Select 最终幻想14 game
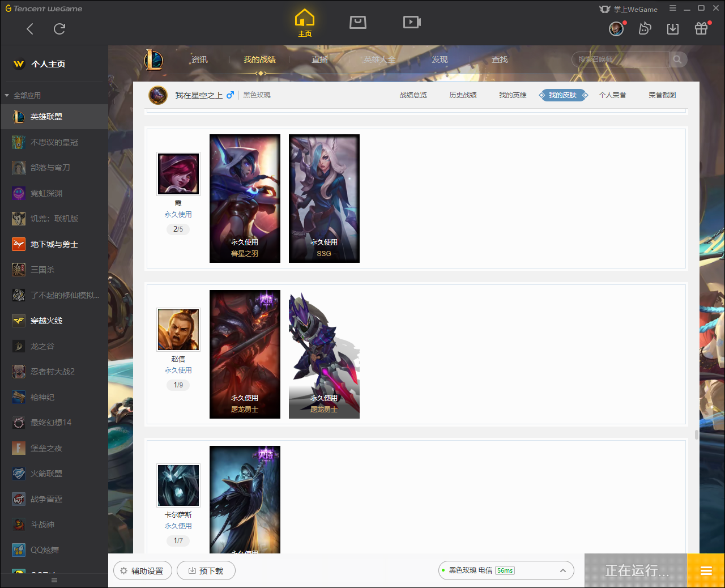 pyautogui.click(x=54, y=423)
